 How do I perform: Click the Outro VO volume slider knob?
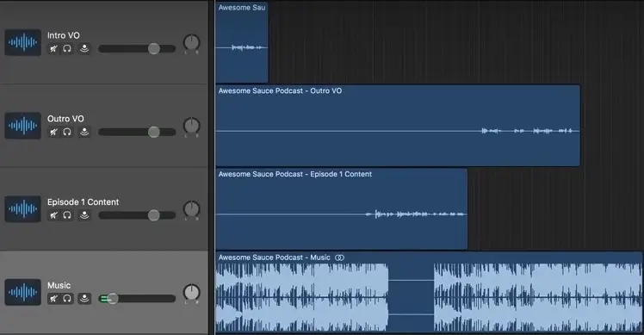153,132
